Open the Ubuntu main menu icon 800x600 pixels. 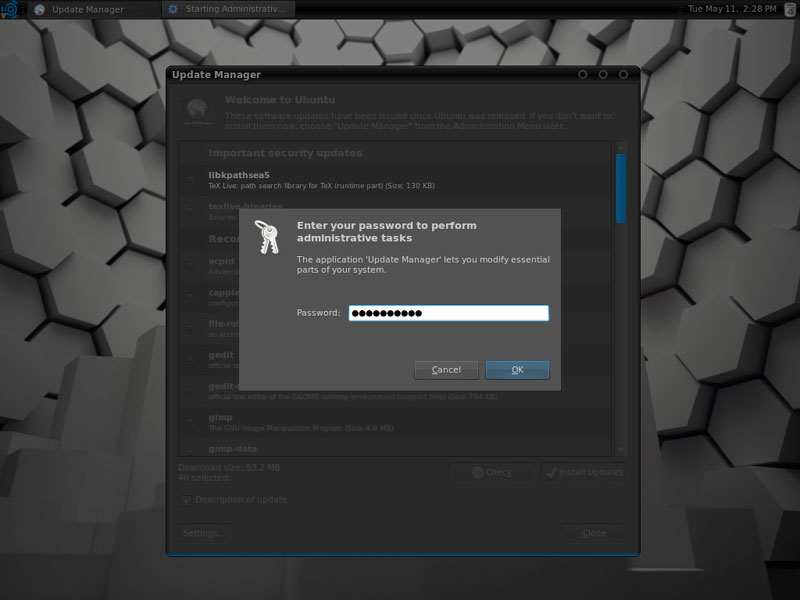click(9, 9)
